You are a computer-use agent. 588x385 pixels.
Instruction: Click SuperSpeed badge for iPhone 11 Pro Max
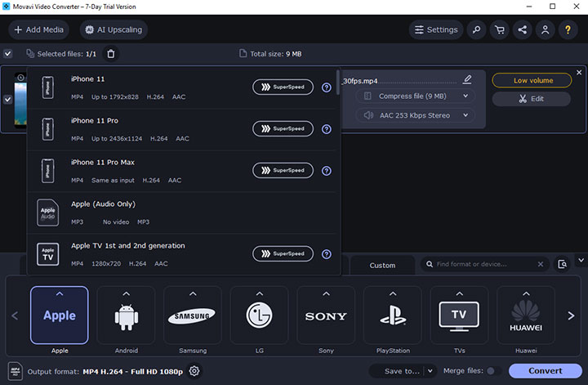(283, 170)
